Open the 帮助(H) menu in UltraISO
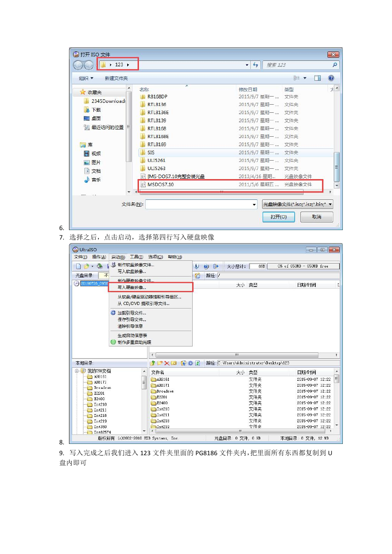392x554 pixels. click(x=175, y=257)
